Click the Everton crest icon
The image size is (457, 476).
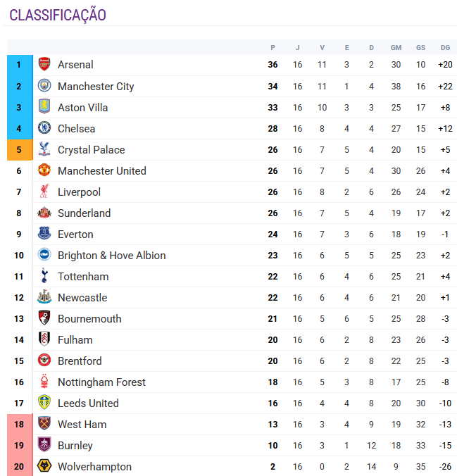(44, 234)
